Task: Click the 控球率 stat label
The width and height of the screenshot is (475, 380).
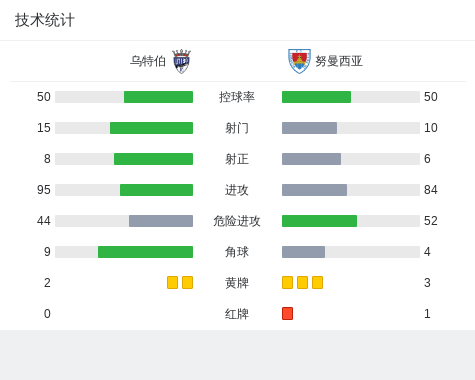Action: (237, 97)
